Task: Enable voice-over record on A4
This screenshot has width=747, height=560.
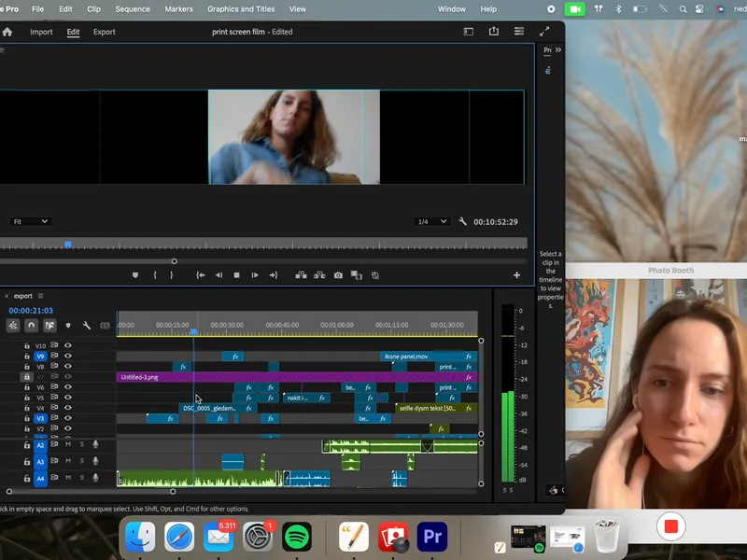Action: click(95, 478)
